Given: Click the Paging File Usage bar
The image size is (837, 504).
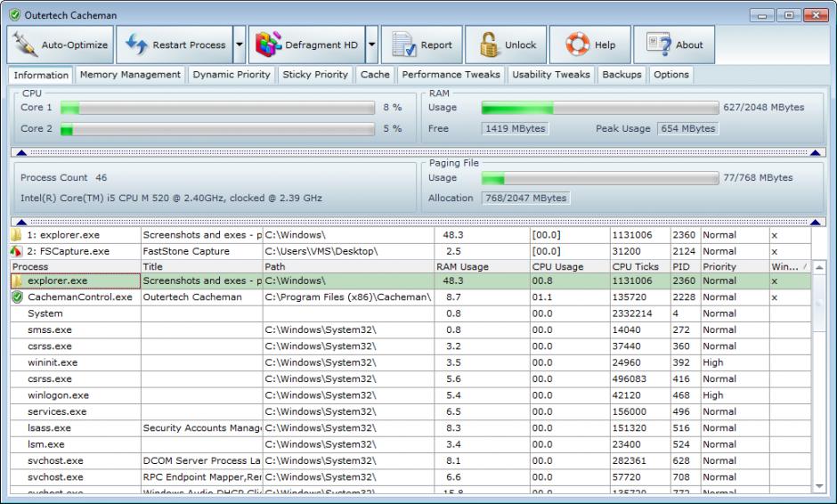Looking at the screenshot, I should [600, 178].
